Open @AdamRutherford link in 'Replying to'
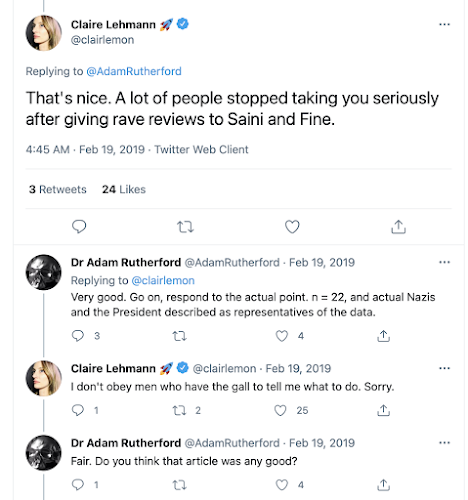The width and height of the screenshot is (468, 500). coord(134,71)
